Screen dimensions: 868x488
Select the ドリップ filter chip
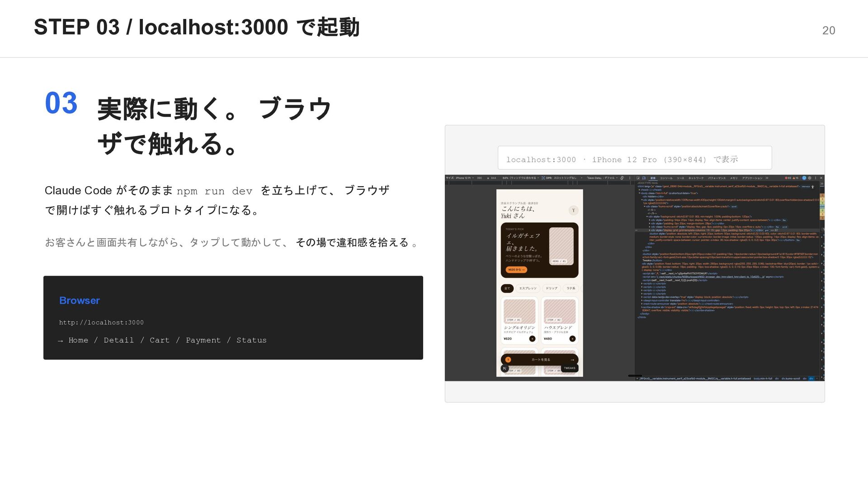pyautogui.click(x=552, y=288)
